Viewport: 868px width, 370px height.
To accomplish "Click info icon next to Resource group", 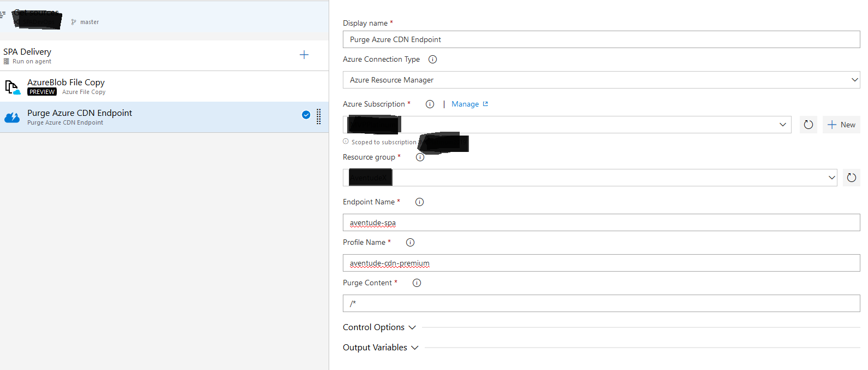I will point(420,157).
